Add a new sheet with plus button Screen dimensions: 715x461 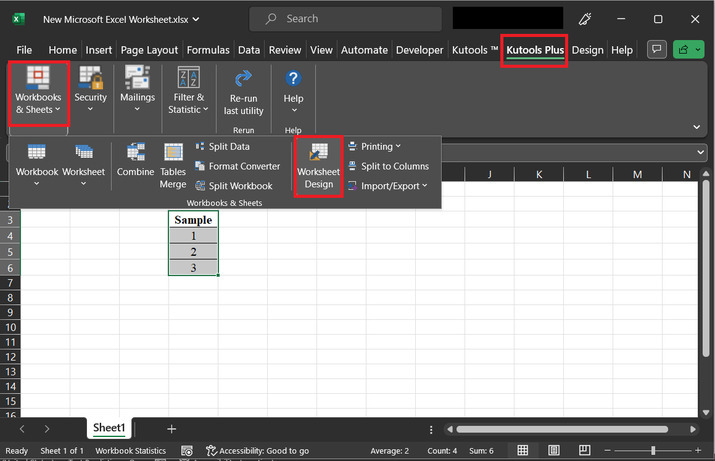171,428
